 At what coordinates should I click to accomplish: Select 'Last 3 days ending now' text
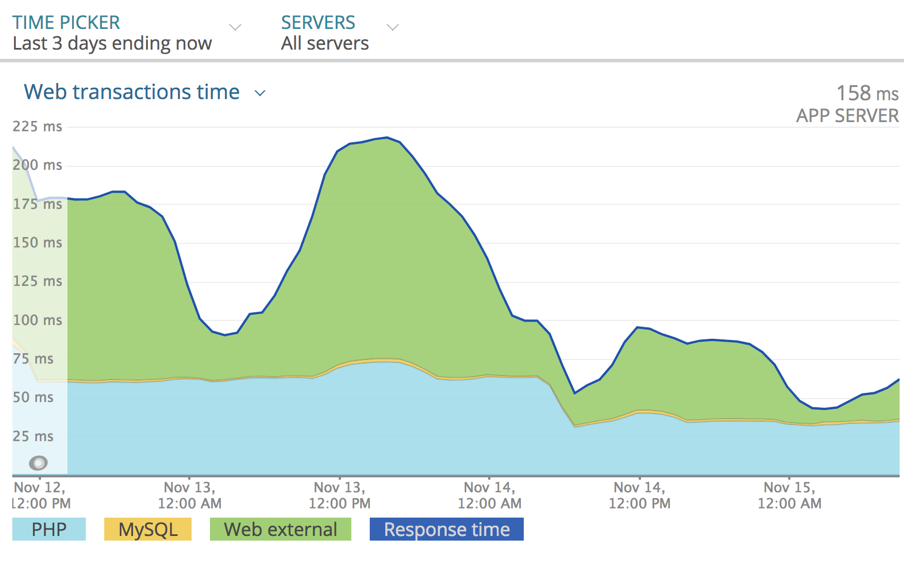coord(112,43)
